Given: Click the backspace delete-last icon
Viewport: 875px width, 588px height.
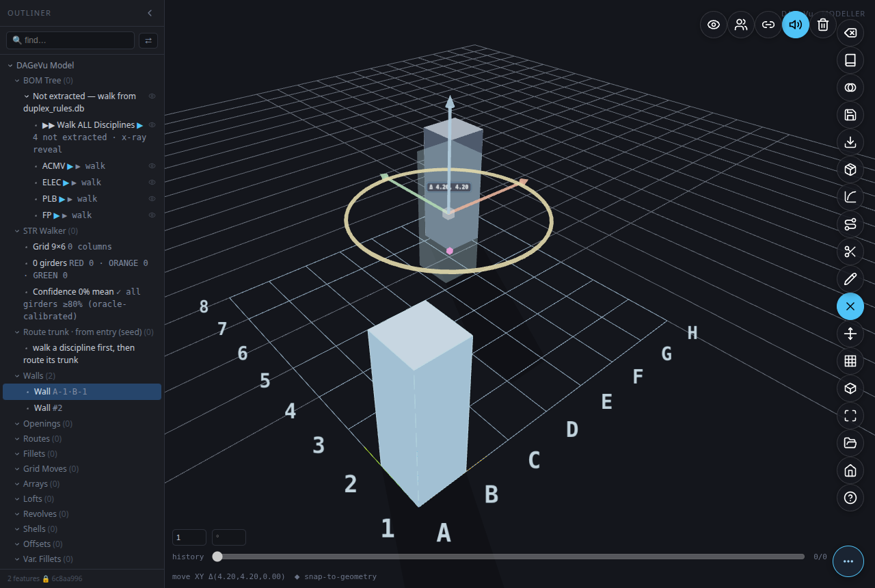Looking at the screenshot, I should click(x=850, y=33).
